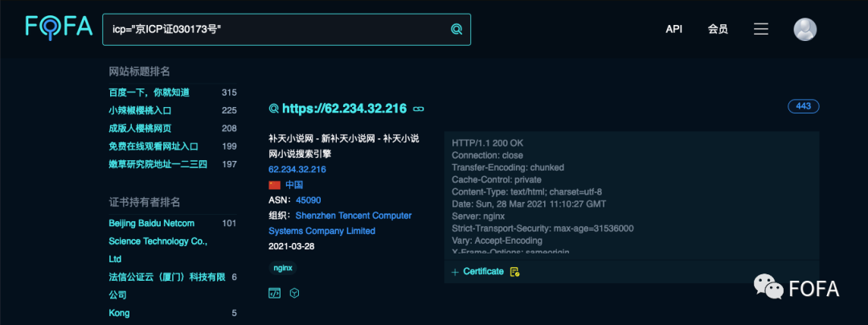Click the 62.234.32.216 IP link
The image size is (868, 325).
point(297,170)
